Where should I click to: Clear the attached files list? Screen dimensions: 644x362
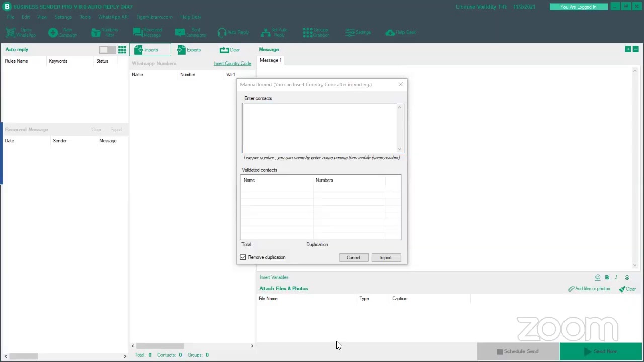627,289
